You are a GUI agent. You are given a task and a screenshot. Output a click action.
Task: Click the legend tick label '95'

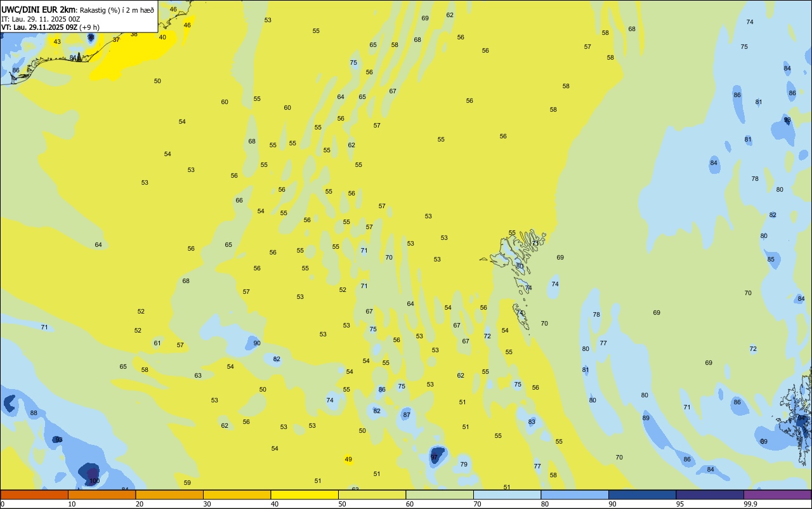(x=680, y=504)
